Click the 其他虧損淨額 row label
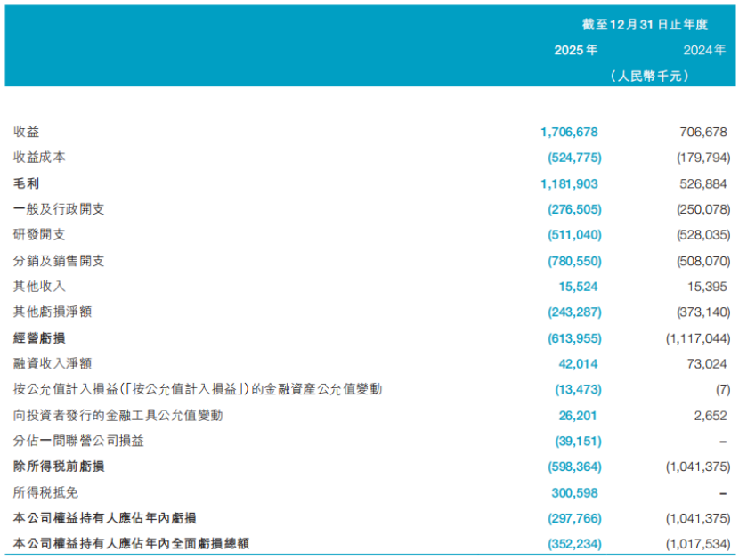Image resolution: width=739 pixels, height=560 pixels. pos(53,312)
